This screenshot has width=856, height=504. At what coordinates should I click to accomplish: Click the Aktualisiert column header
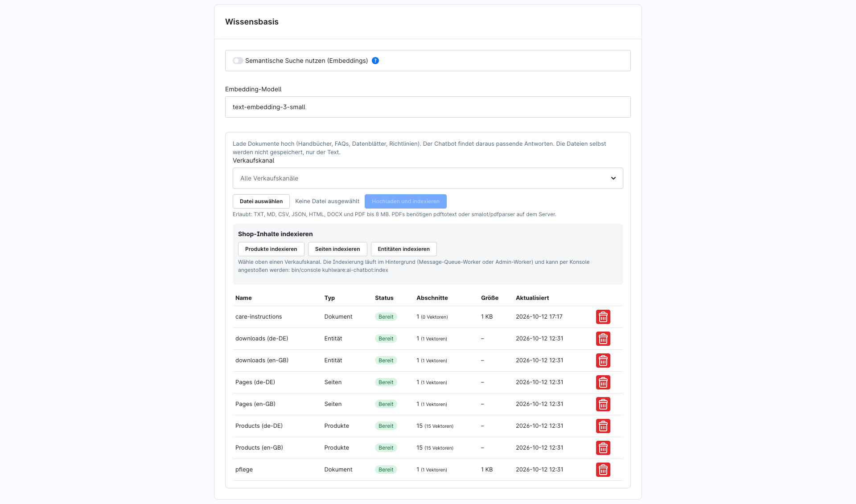[532, 298]
